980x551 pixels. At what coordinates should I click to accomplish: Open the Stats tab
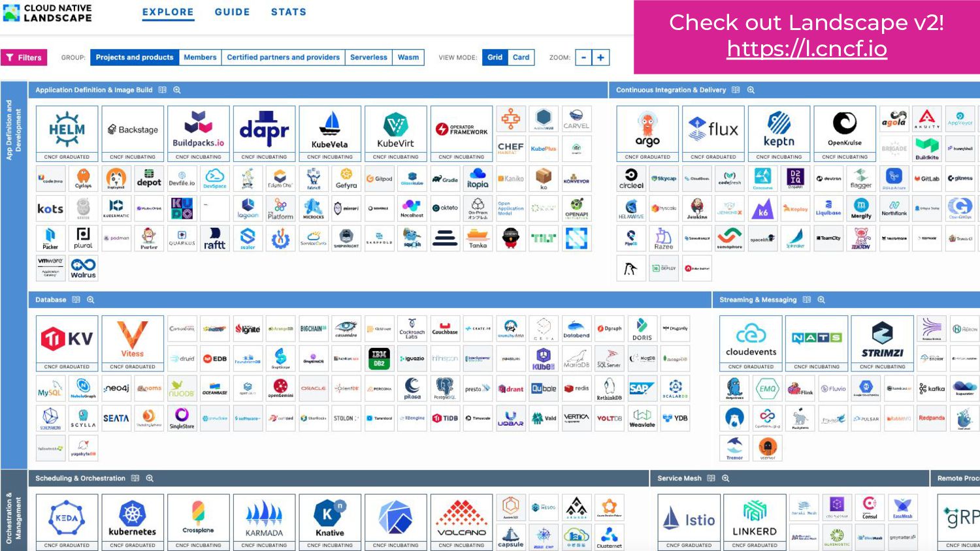pos(289,12)
